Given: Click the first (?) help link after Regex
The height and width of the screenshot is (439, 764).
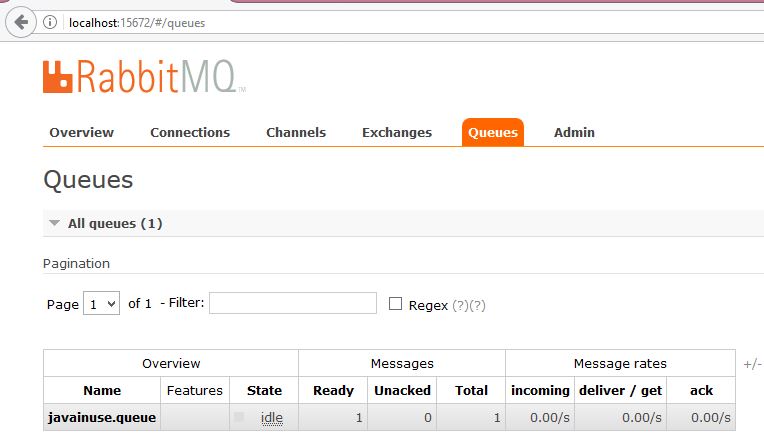Looking at the screenshot, I should [460, 305].
